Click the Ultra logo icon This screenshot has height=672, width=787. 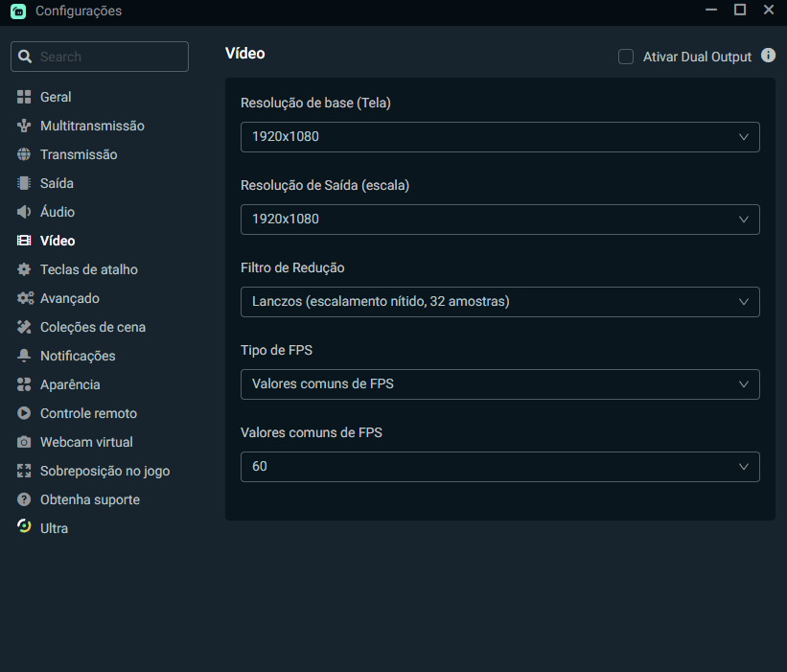coord(24,526)
